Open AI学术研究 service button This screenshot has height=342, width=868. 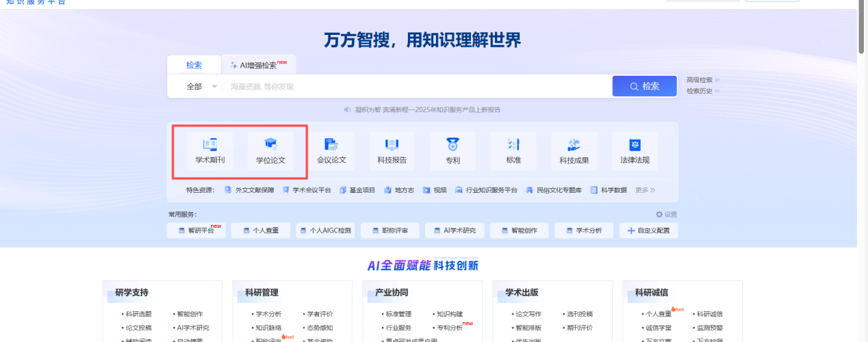(x=455, y=231)
